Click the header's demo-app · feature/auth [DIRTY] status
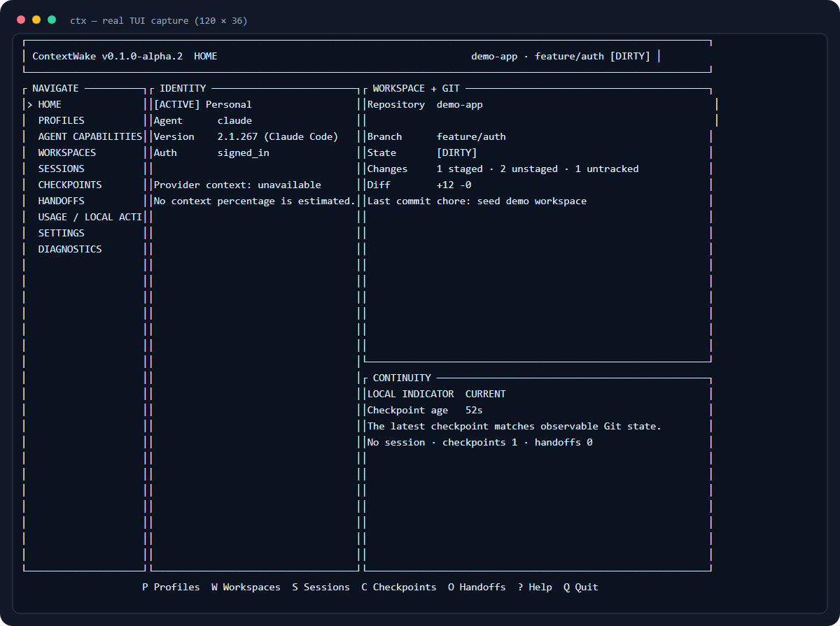 pyautogui.click(x=561, y=56)
